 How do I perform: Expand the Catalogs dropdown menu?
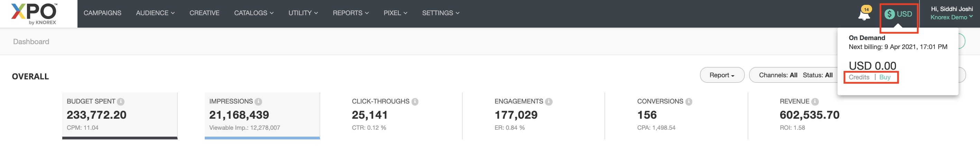(x=254, y=13)
